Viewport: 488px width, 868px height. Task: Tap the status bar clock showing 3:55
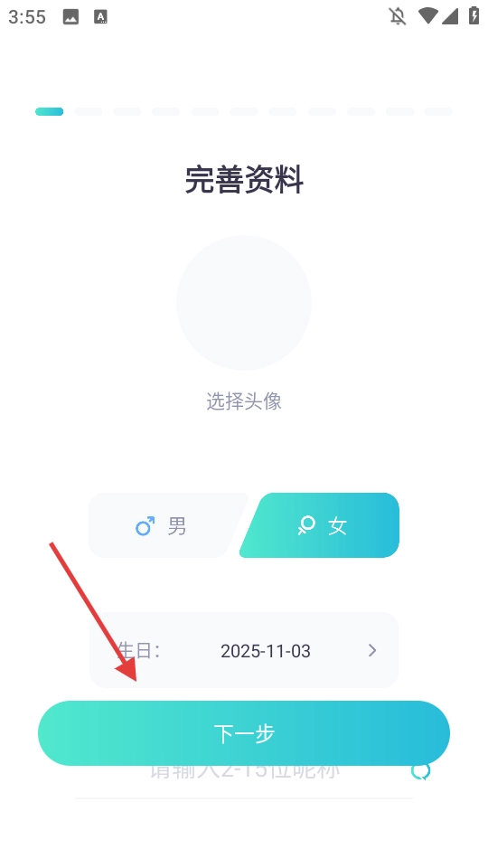(x=27, y=16)
